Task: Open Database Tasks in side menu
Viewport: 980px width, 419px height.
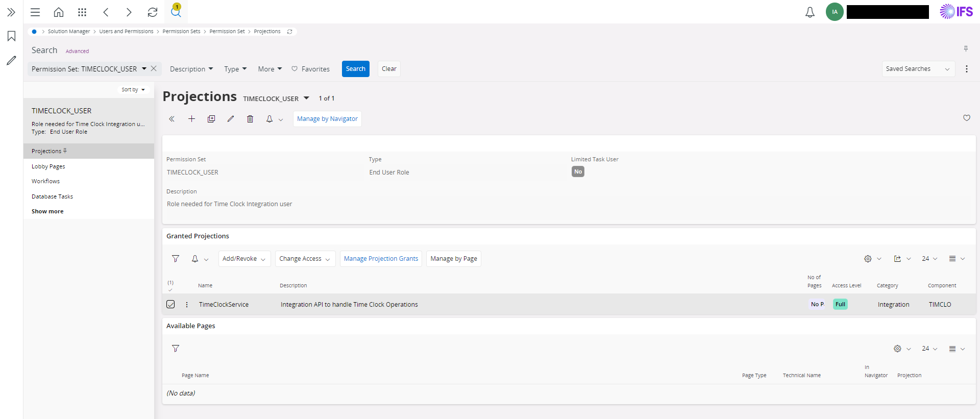Action: [52, 196]
